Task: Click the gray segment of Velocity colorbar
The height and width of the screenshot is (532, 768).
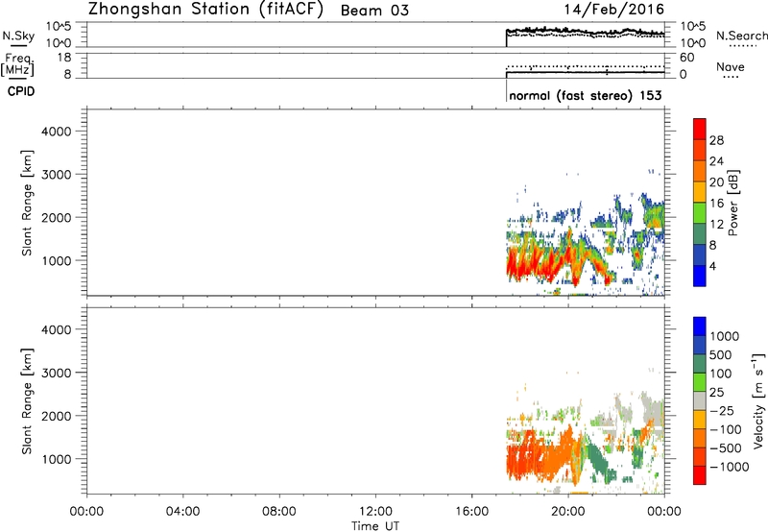Action: 700,400
